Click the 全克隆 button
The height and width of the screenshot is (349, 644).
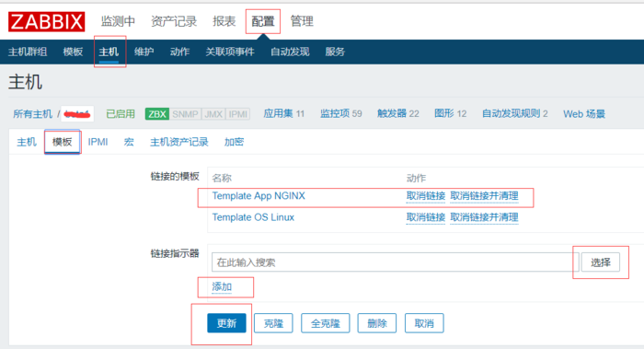click(x=326, y=323)
